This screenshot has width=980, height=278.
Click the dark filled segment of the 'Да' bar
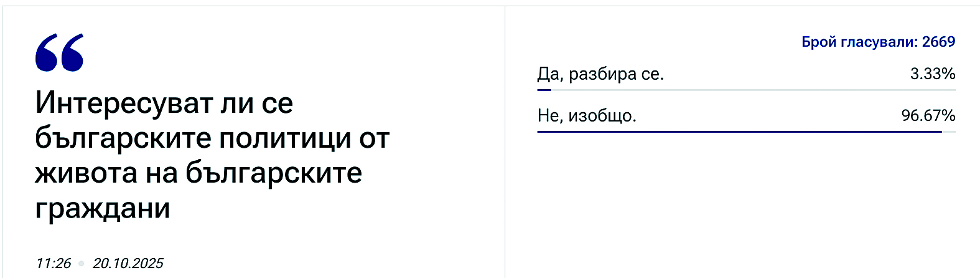(544, 90)
